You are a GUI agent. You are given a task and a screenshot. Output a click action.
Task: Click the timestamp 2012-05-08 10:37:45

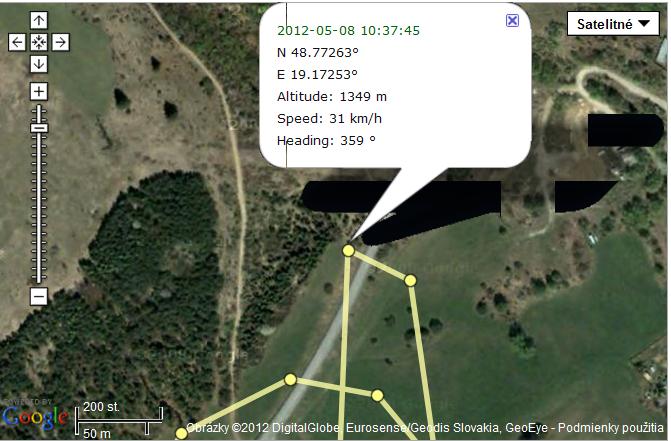pos(348,30)
